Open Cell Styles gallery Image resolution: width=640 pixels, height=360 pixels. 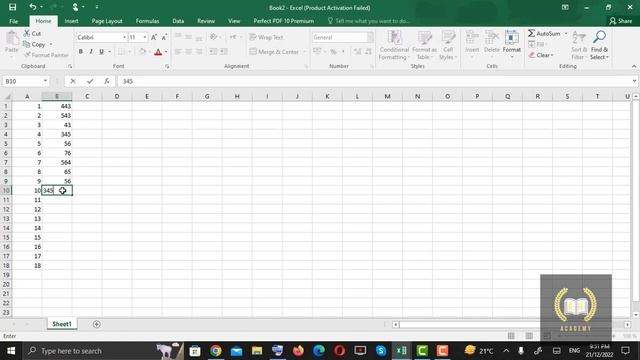[x=448, y=45]
